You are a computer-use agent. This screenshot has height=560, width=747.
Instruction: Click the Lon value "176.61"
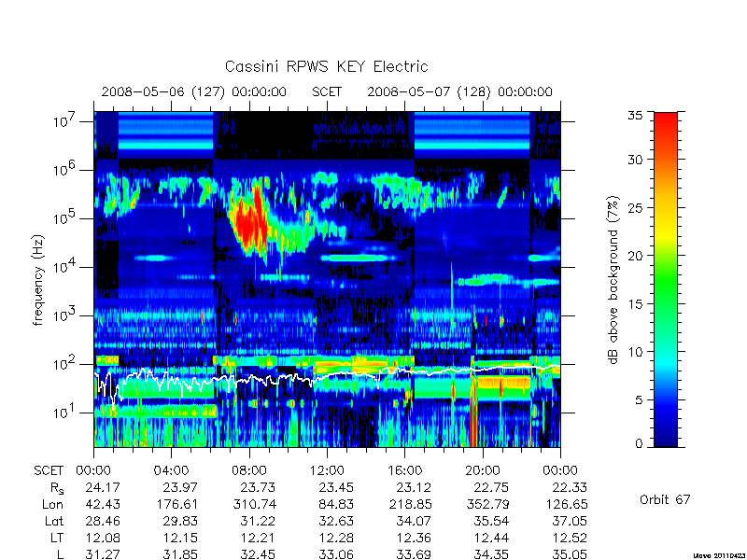(176, 504)
